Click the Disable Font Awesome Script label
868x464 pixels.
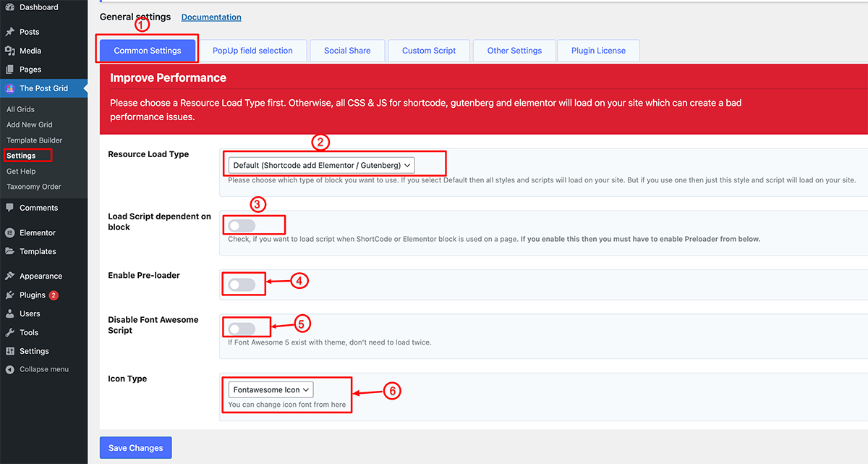pyautogui.click(x=153, y=325)
